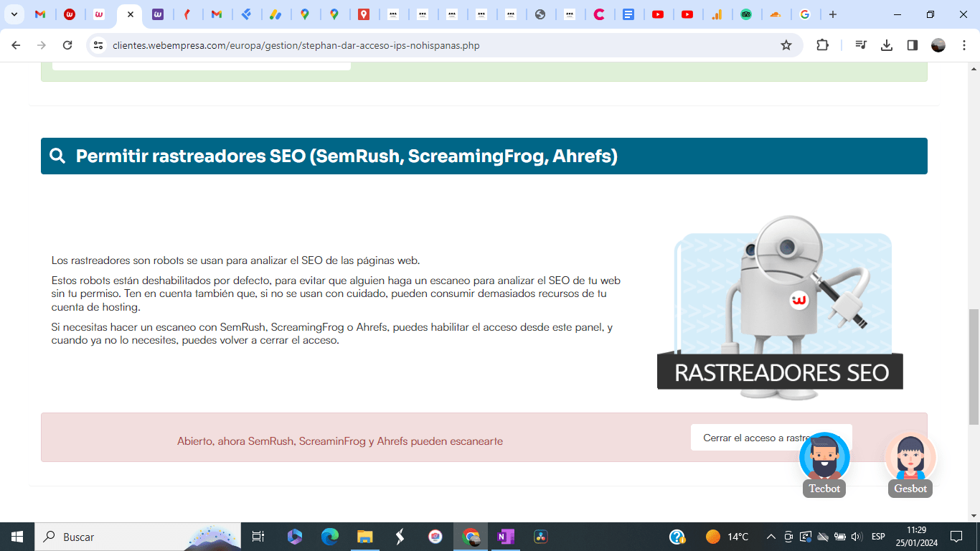Open Windows notification center
The image size is (980, 551).
click(x=956, y=537)
